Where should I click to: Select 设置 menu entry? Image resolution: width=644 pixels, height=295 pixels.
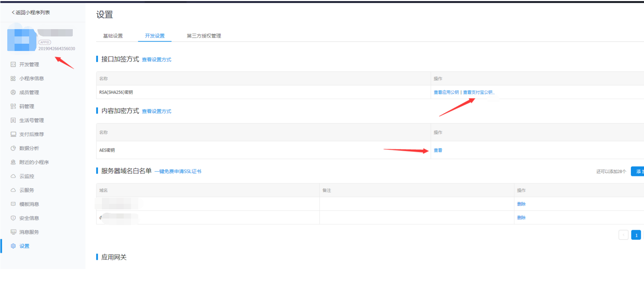[24, 246]
